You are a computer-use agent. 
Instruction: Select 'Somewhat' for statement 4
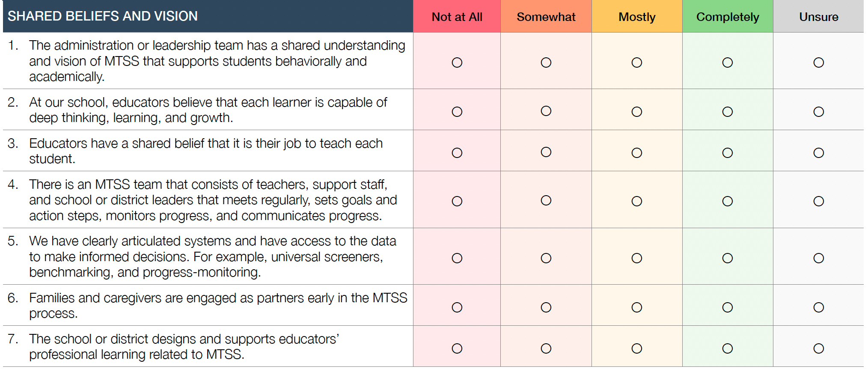click(546, 200)
